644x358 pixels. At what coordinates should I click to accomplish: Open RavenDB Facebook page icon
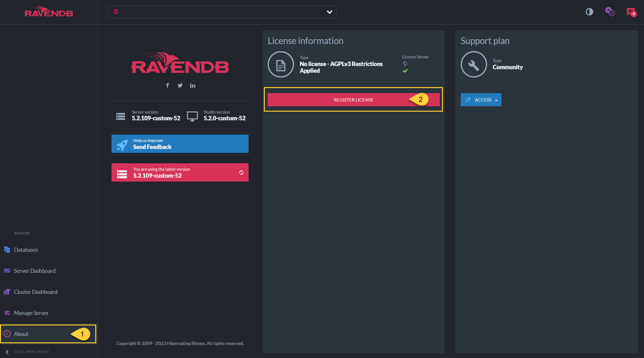click(x=167, y=85)
